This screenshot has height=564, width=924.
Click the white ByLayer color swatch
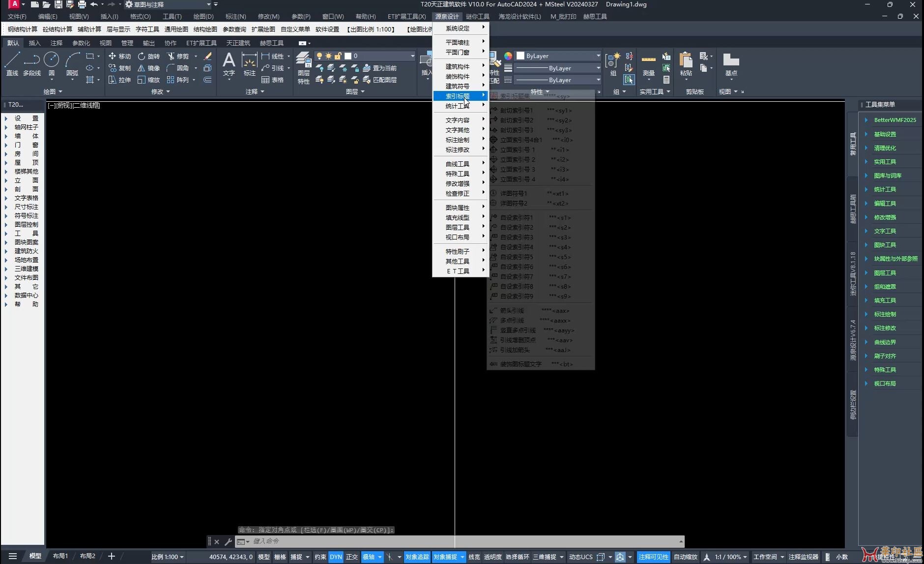coord(520,56)
